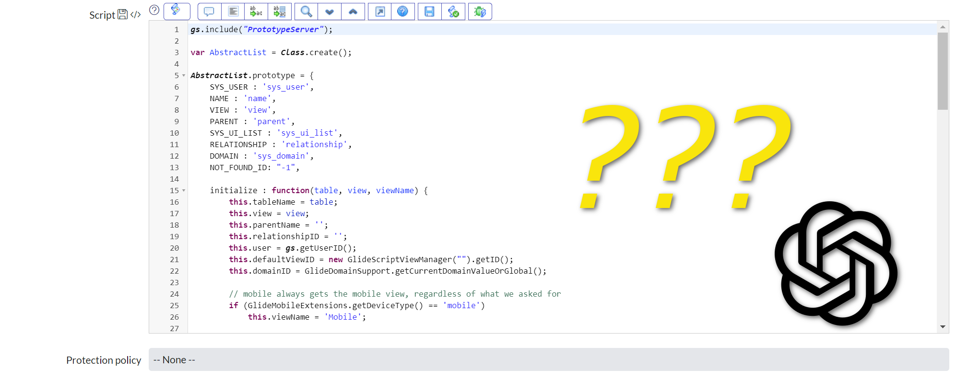Image resolution: width=980 pixels, height=381 pixels.
Task: Go to next match using down chevron
Action: point(330,12)
